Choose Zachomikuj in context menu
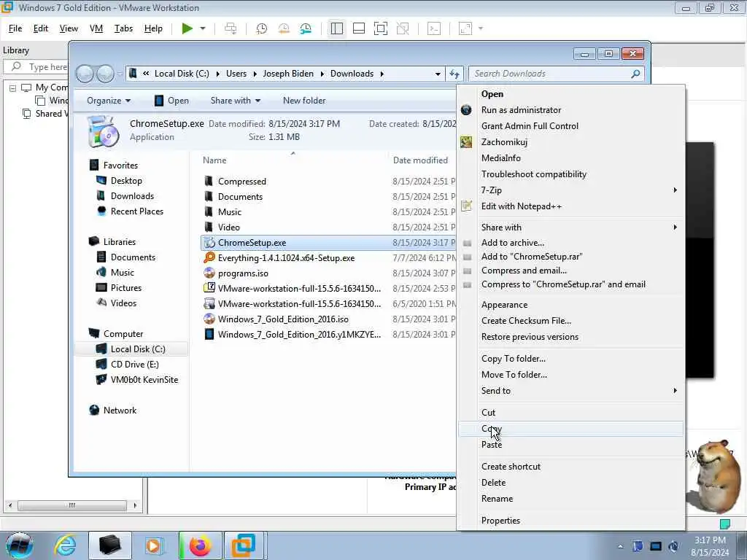Viewport: 747px width, 560px height. pos(504,142)
